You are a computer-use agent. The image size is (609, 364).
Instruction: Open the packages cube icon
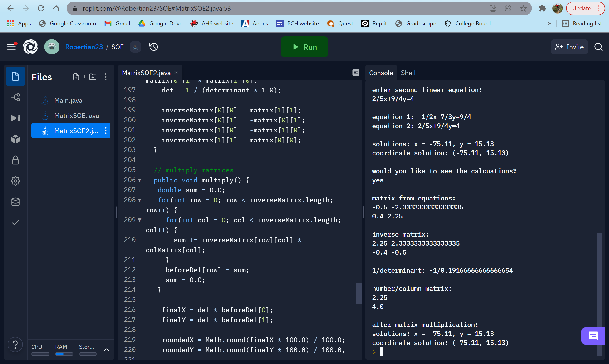click(x=15, y=139)
